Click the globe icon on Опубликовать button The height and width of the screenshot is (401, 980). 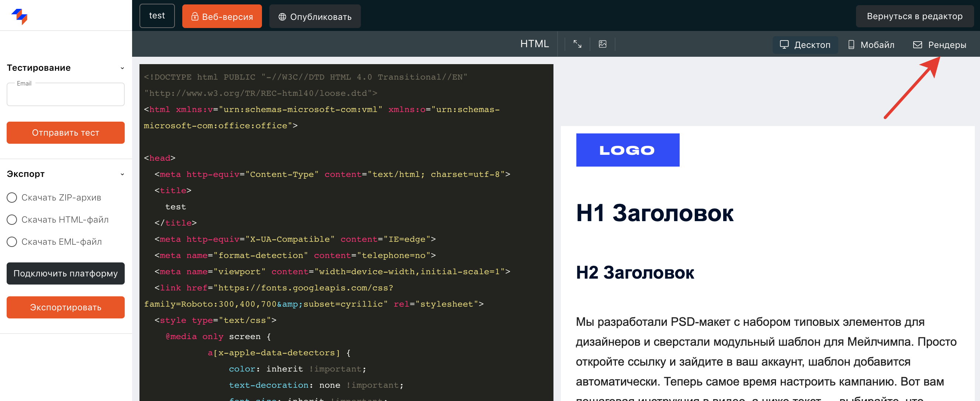coord(282,17)
